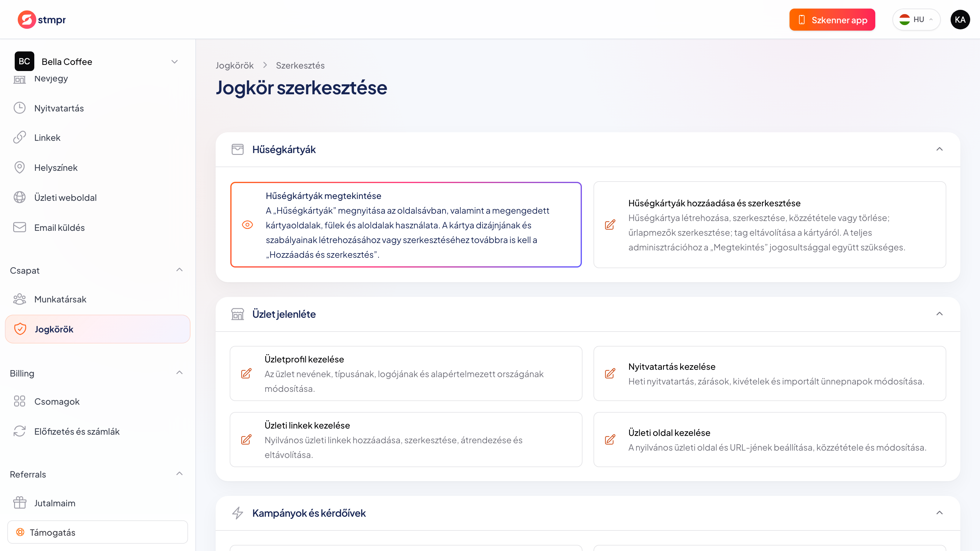This screenshot has width=980, height=551.
Task: Toggle the Üzletprofil kezelése permission
Action: pyautogui.click(x=406, y=373)
